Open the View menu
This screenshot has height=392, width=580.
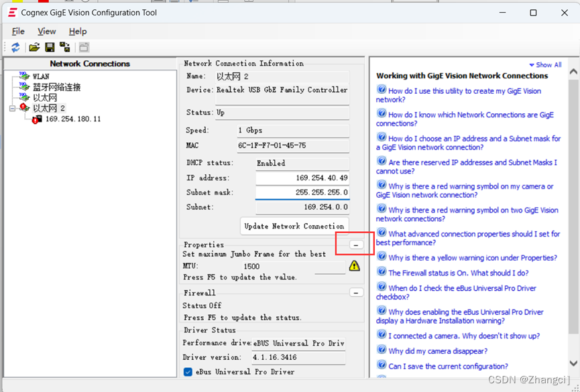47,31
